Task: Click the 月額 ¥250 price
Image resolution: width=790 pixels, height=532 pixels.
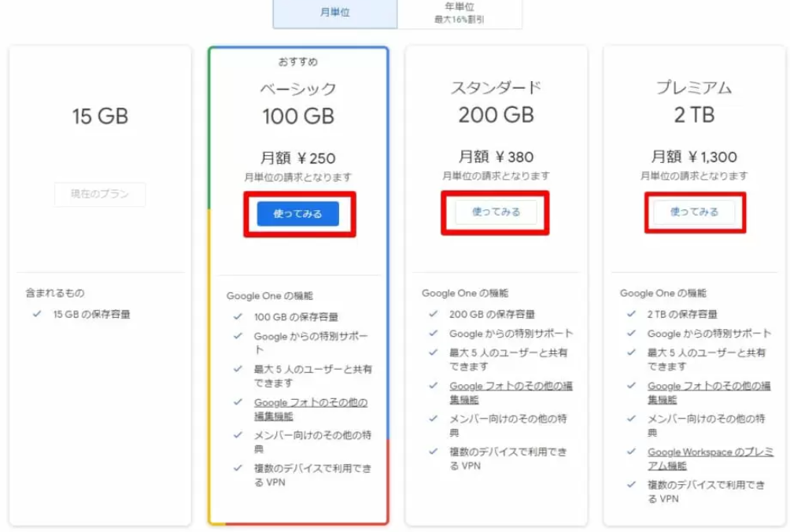Action: pyautogui.click(x=297, y=158)
